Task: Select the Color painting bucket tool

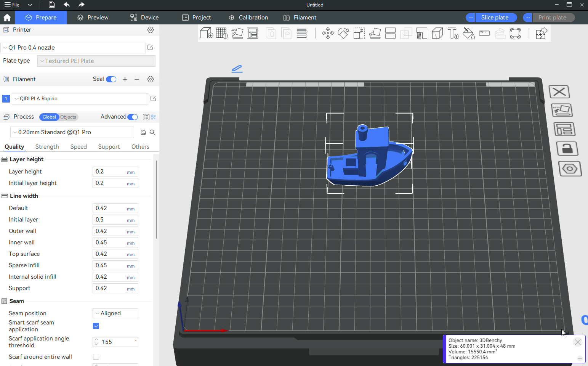Action: [x=469, y=34]
